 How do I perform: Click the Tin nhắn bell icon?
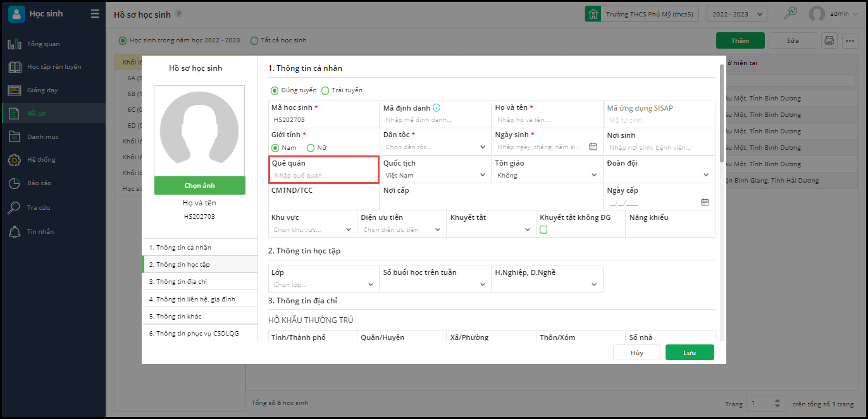[x=15, y=231]
